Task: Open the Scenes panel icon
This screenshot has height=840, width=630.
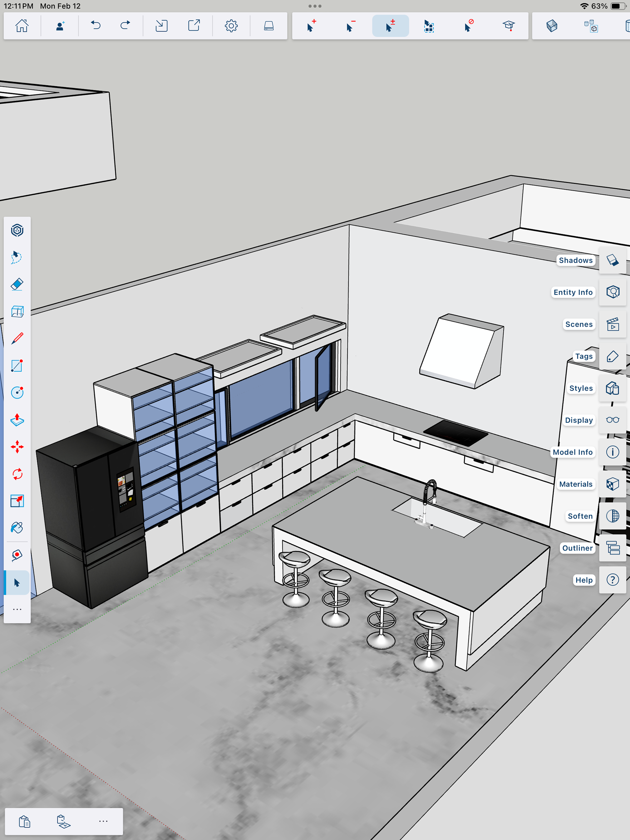Action: pyautogui.click(x=613, y=324)
